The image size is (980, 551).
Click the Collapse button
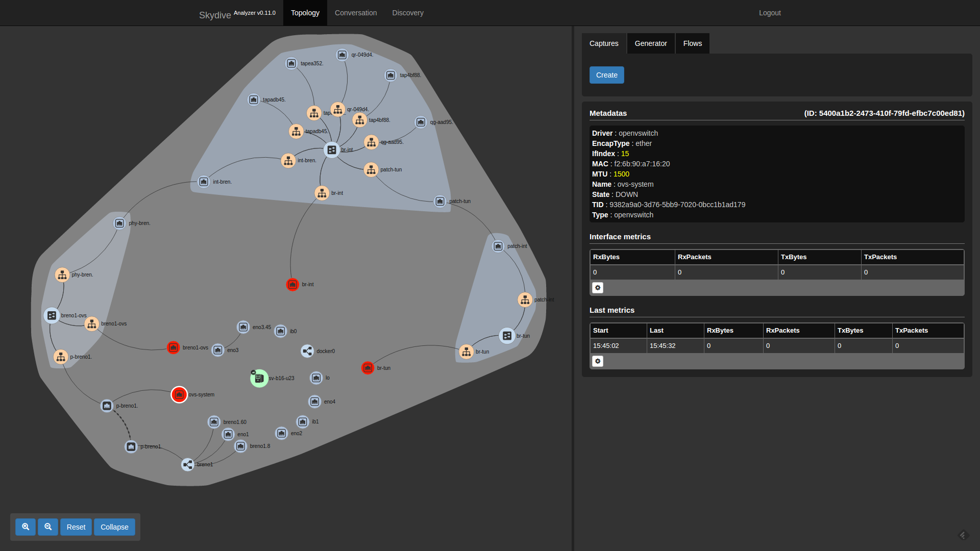[114, 527]
